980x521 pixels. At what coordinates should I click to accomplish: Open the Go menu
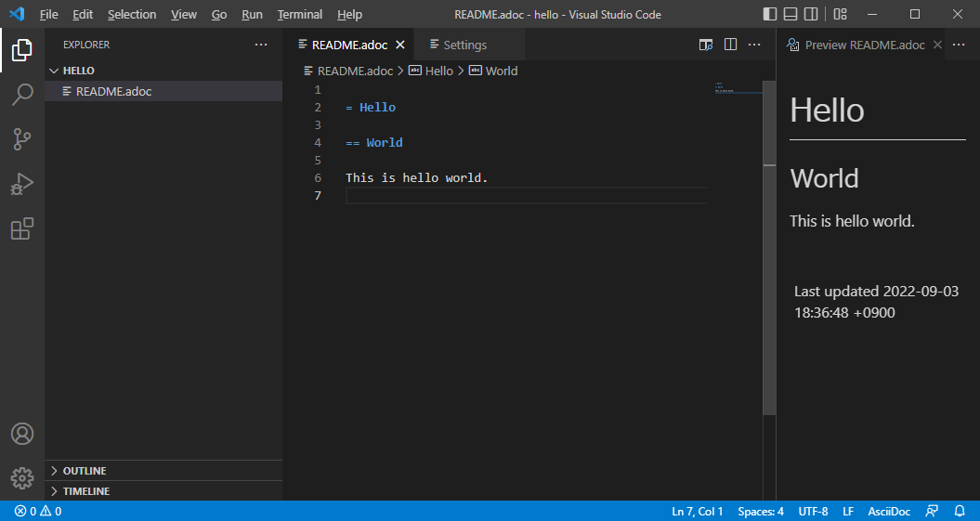coord(218,14)
